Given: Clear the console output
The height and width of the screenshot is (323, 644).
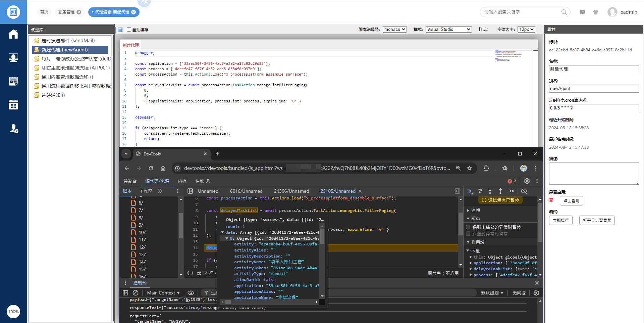Looking at the screenshot, I should pos(136,293).
